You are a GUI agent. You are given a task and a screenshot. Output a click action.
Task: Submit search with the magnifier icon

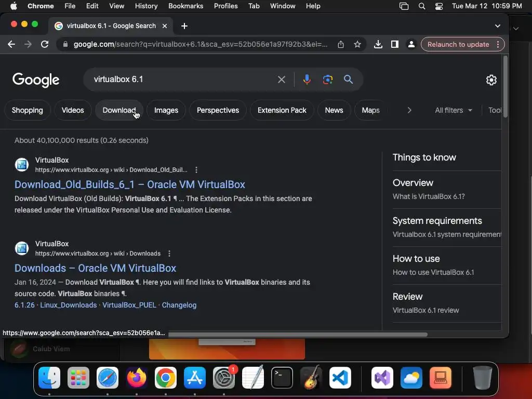348,79
